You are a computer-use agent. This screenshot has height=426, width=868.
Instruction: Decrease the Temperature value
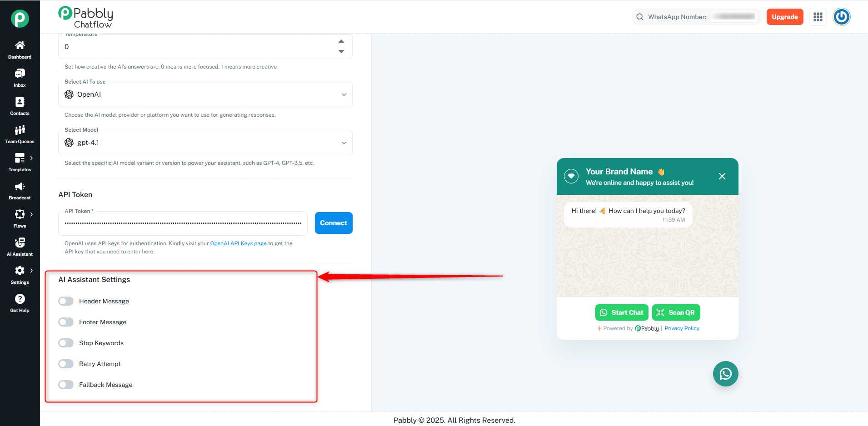341,51
